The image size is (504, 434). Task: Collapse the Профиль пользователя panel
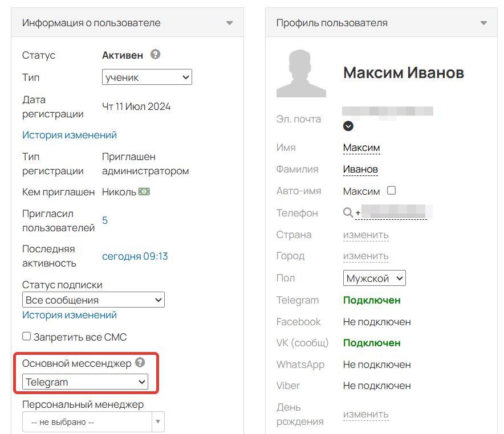coord(484,23)
